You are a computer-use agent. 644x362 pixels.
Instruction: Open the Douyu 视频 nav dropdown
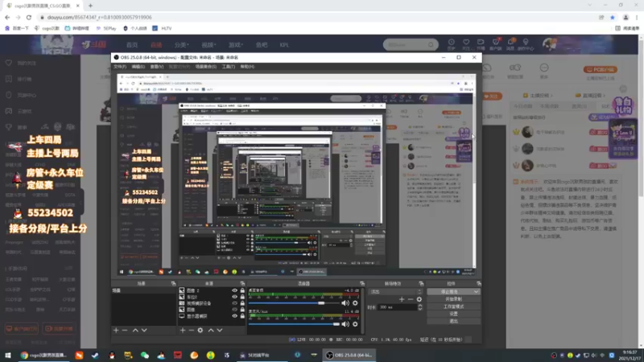[208, 45]
